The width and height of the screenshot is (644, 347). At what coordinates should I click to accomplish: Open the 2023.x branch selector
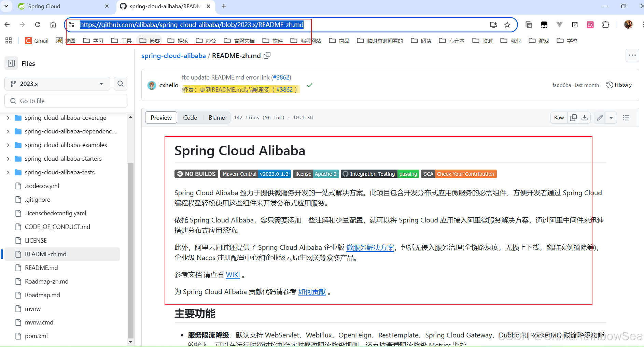click(57, 84)
